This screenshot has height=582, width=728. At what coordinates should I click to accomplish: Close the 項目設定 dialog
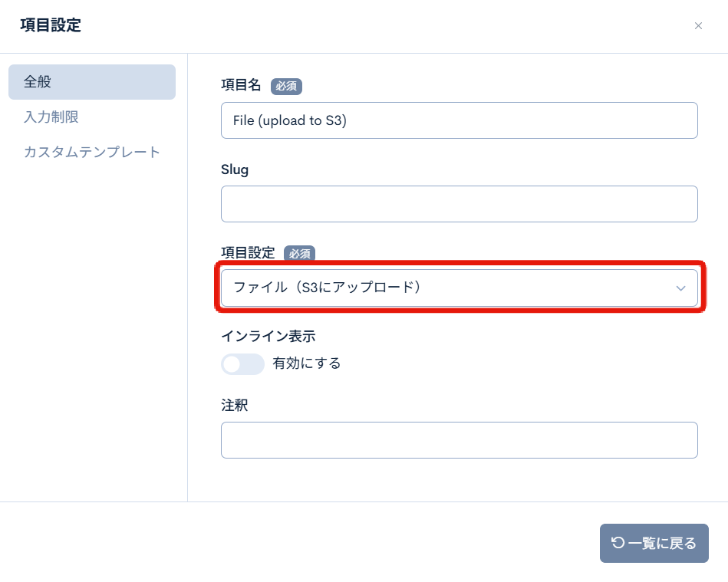699,25
